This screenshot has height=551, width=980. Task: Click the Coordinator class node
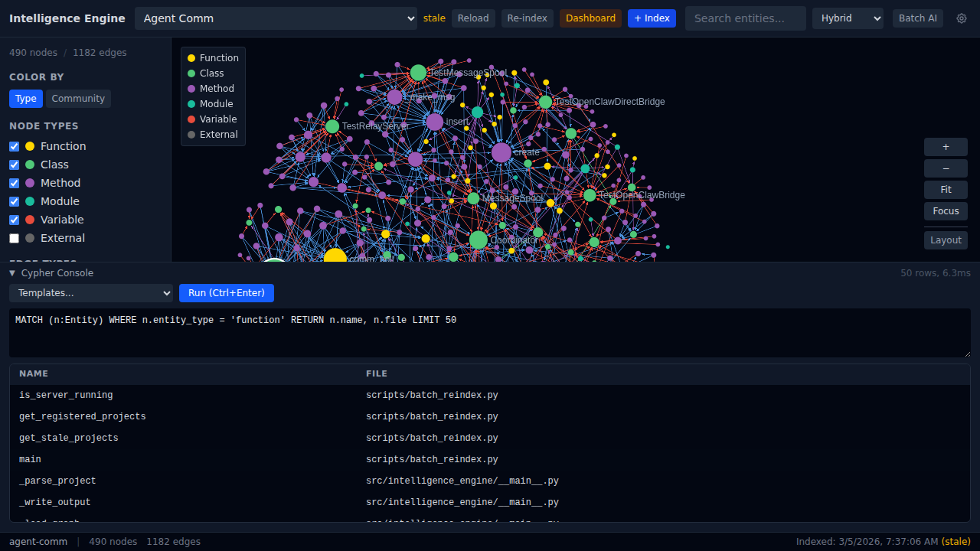click(479, 240)
